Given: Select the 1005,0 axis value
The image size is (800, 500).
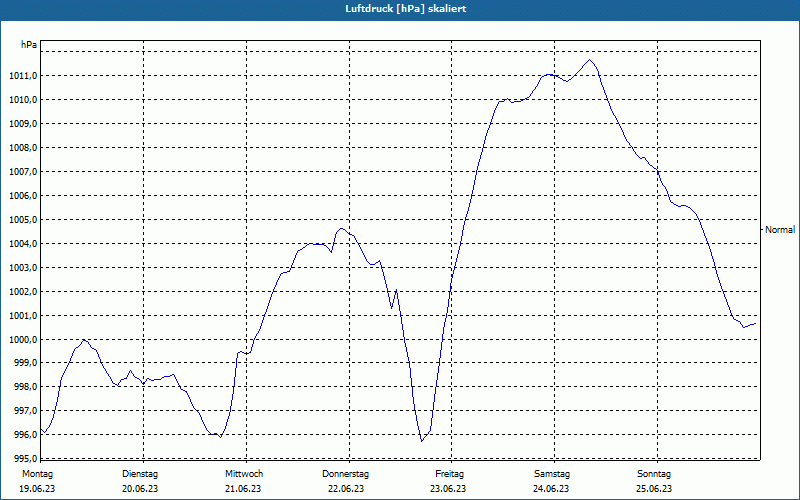Looking at the screenshot, I should pos(23,220).
